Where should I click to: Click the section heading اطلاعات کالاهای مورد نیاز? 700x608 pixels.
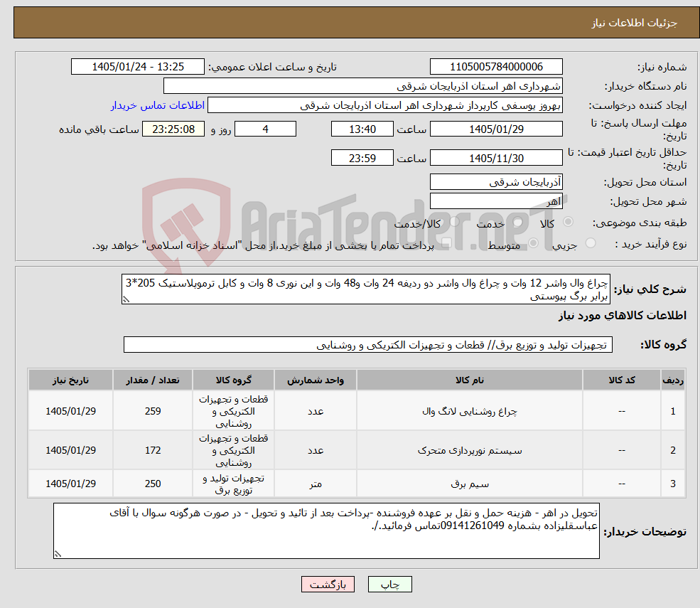tap(623, 316)
